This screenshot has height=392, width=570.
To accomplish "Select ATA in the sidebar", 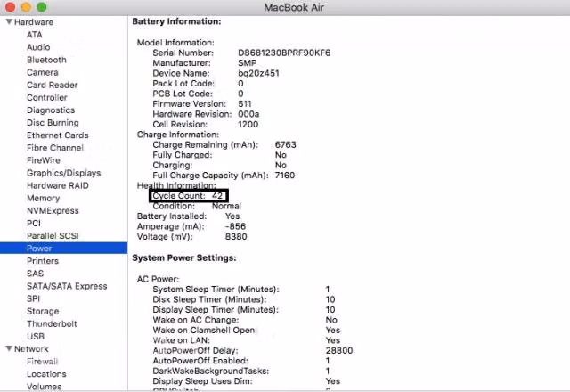I will pyautogui.click(x=35, y=35).
